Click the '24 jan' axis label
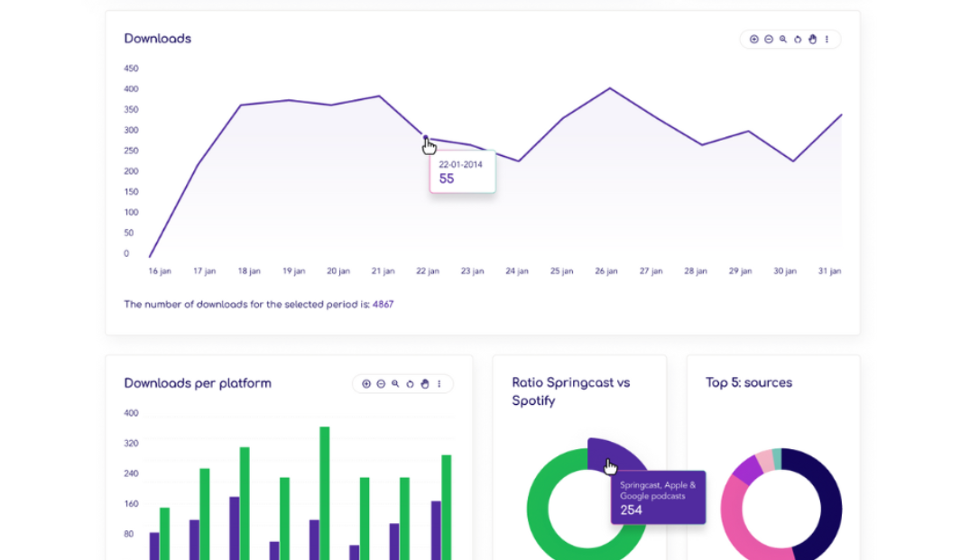This screenshot has height=560, width=961. point(517,271)
